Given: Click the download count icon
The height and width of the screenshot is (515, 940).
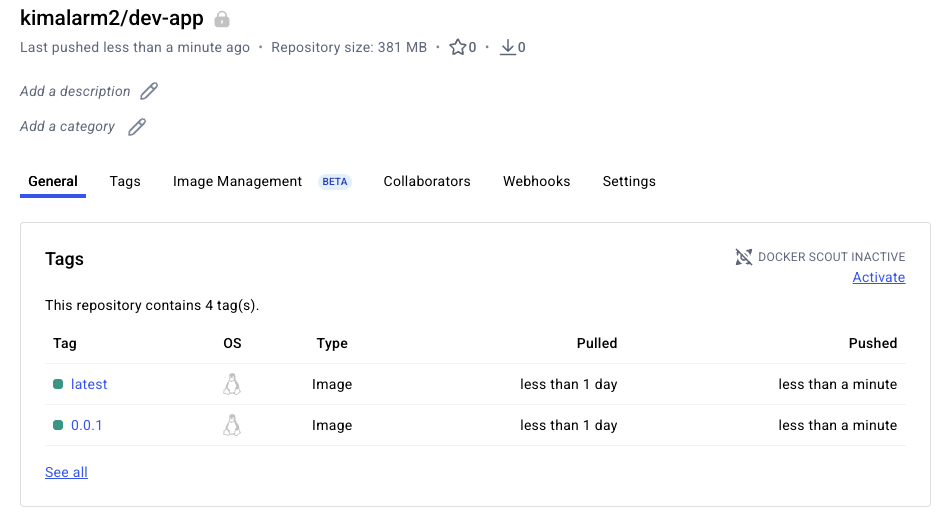Looking at the screenshot, I should [508, 47].
